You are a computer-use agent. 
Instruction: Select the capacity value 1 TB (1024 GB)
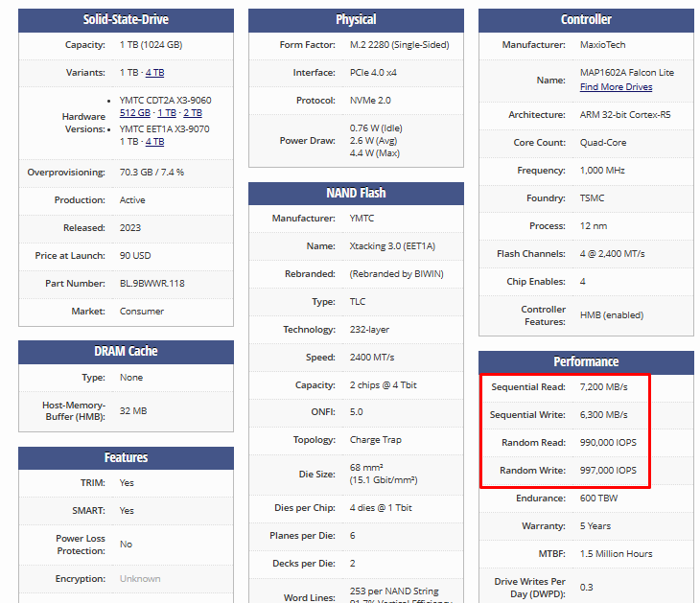151,45
